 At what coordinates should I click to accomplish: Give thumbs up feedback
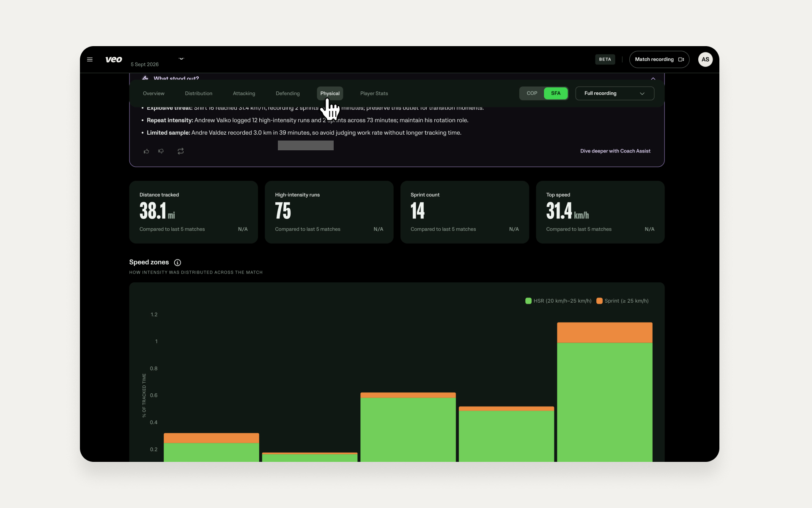tap(146, 151)
